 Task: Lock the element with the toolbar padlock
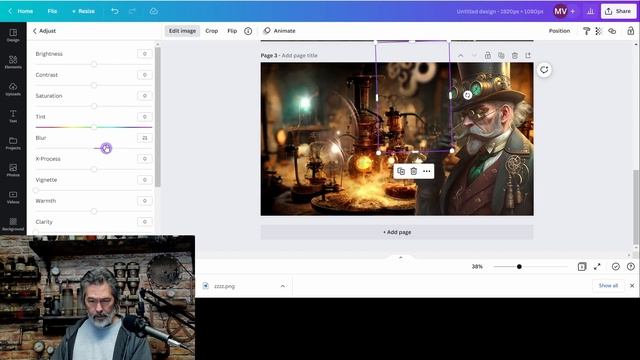pos(630,31)
